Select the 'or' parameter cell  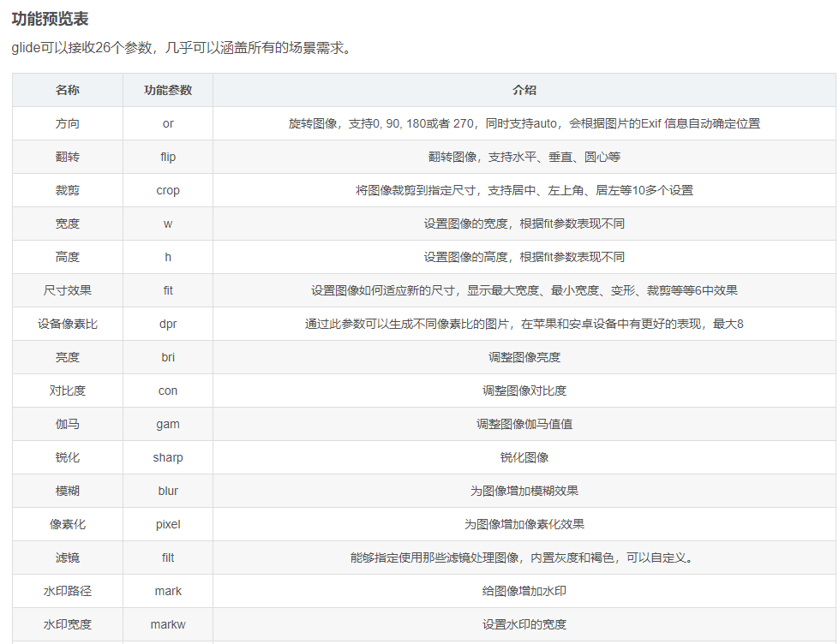coord(168,123)
